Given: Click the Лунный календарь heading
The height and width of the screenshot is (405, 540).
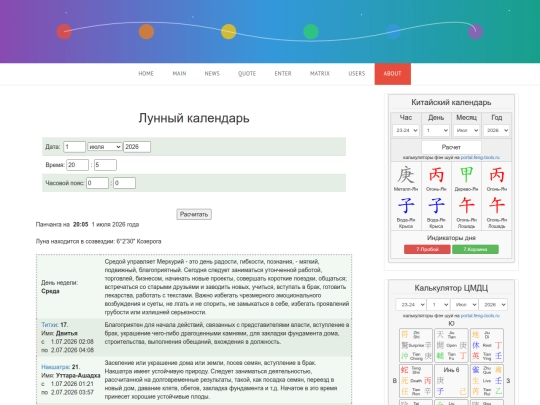Looking at the screenshot, I should click(194, 118).
